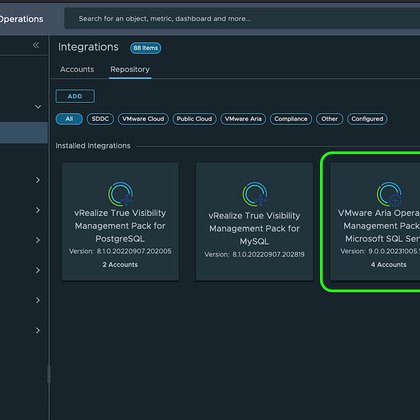The height and width of the screenshot is (420, 420).
Task: Open the PostgreSQL management pack card
Action: pyautogui.click(x=120, y=221)
